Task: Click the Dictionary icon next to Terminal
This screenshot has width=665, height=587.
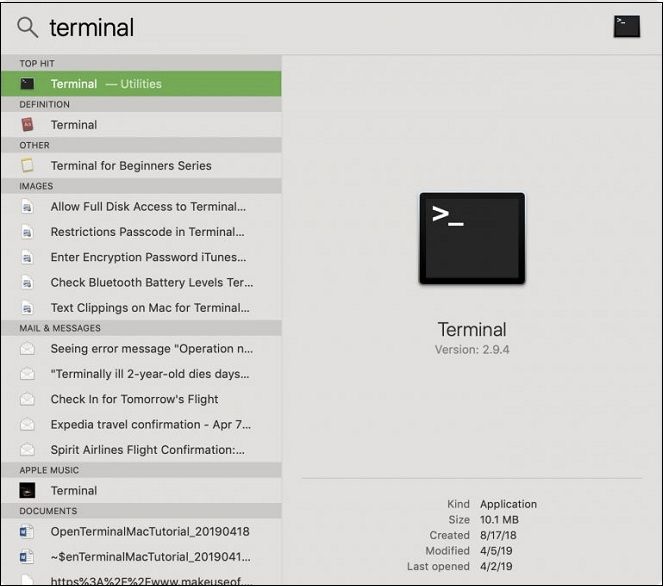Action: coord(27,125)
